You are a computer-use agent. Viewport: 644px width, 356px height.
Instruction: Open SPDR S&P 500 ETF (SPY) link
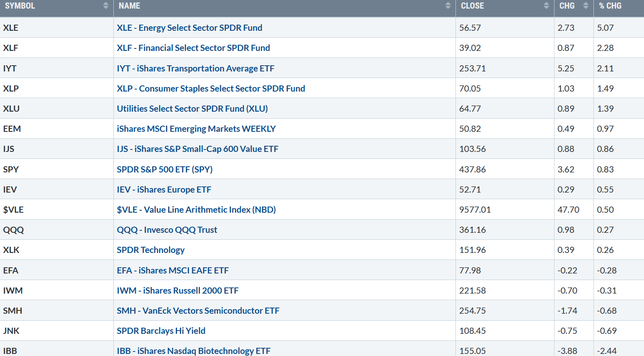click(x=165, y=169)
